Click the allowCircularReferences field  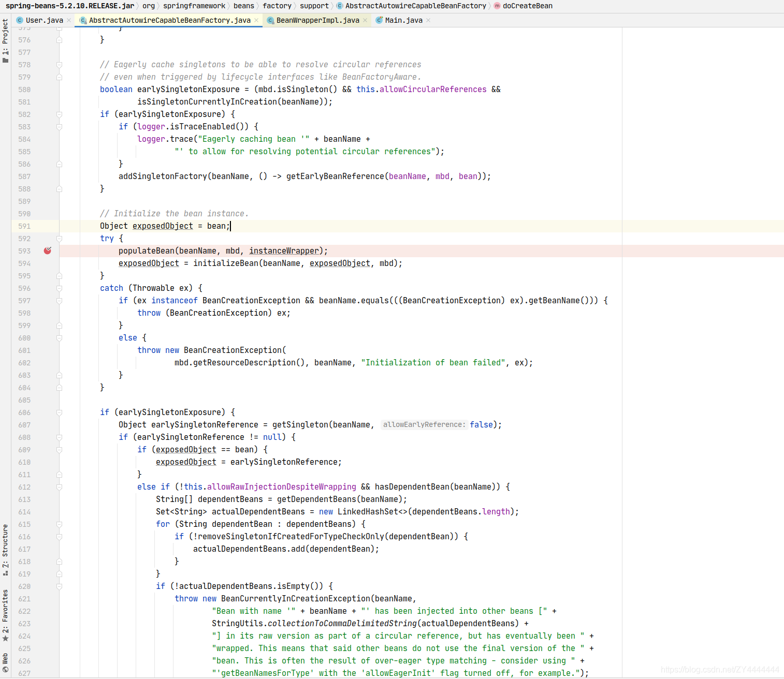pyautogui.click(x=433, y=90)
